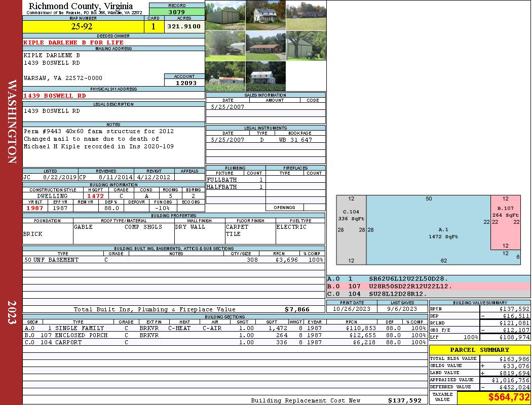Image resolution: width=532 pixels, height=405 pixels.
Task: Select the 50 Unf Basement built-ins row
Action: click(173, 260)
